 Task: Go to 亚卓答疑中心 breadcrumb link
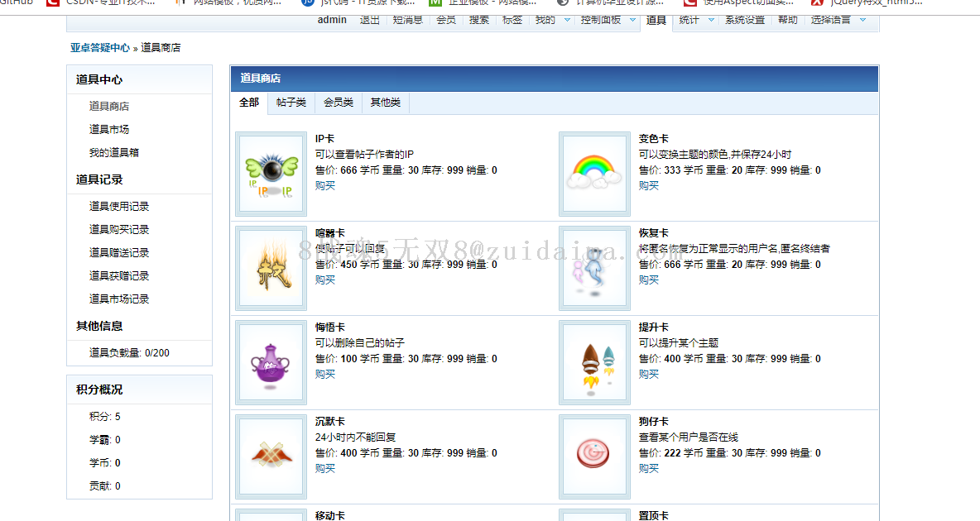pos(100,47)
